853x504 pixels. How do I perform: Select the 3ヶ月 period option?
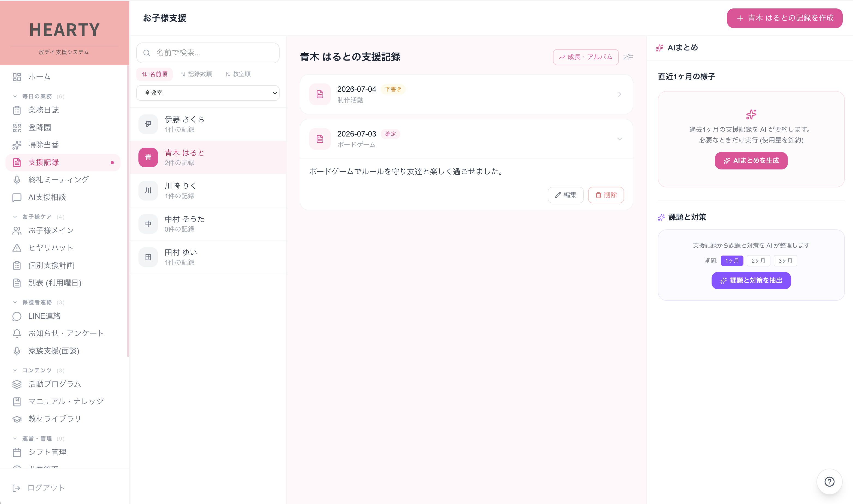[785, 260]
